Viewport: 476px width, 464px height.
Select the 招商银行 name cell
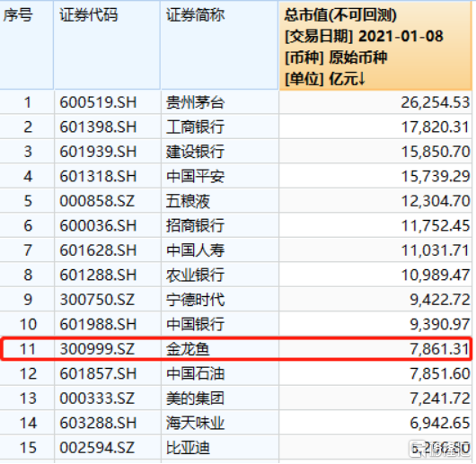(x=220, y=225)
